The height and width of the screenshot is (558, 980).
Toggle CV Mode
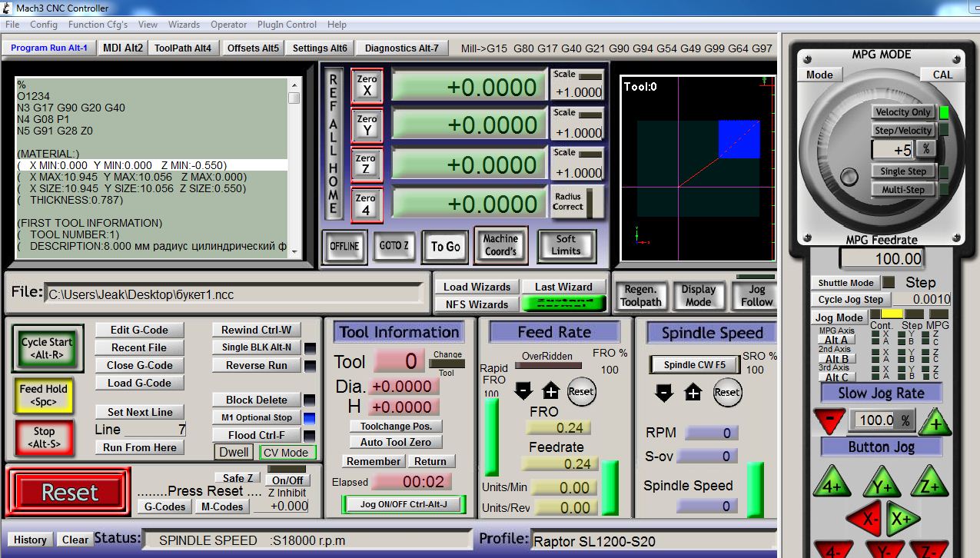[x=287, y=453]
